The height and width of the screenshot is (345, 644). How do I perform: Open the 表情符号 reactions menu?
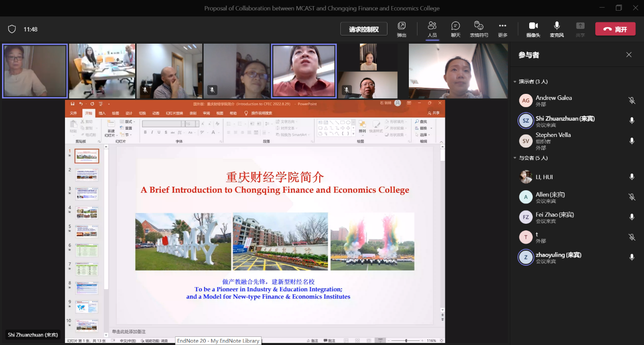(x=478, y=26)
